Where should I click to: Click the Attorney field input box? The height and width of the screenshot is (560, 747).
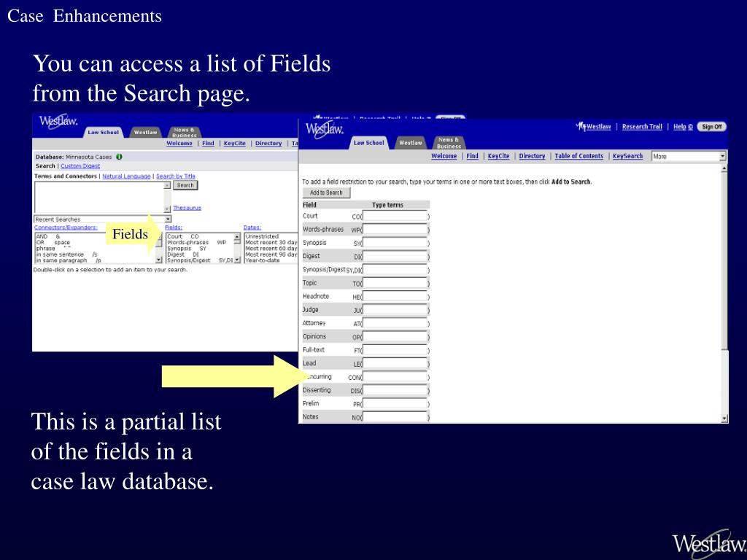coord(395,323)
